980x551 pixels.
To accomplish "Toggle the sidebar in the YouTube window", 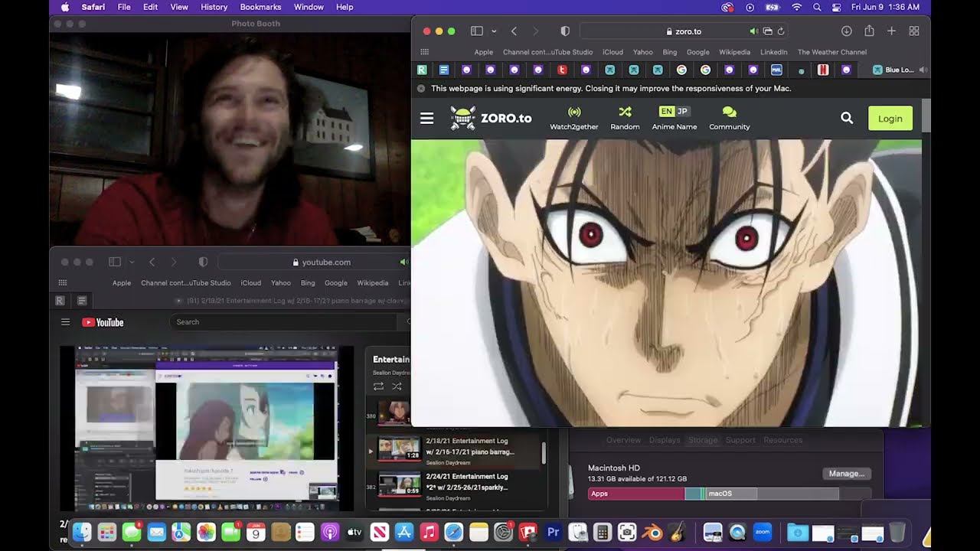I will point(115,262).
